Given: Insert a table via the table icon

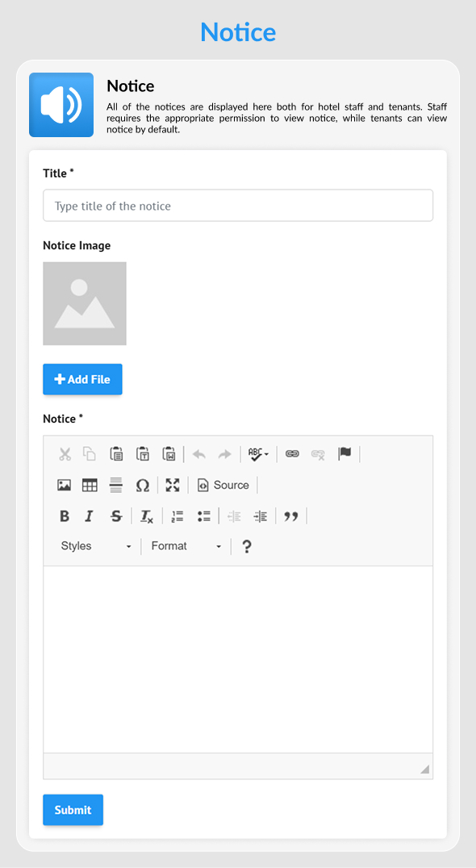Looking at the screenshot, I should point(90,486).
